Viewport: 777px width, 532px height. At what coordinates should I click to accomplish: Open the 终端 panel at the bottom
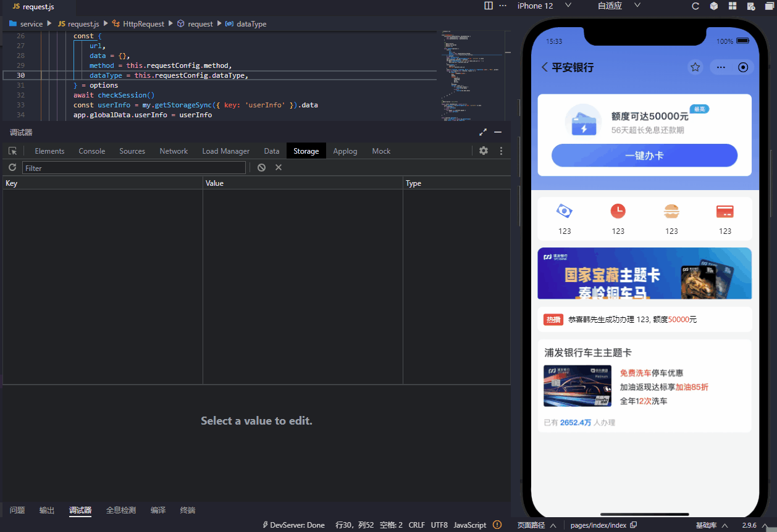coord(188,510)
